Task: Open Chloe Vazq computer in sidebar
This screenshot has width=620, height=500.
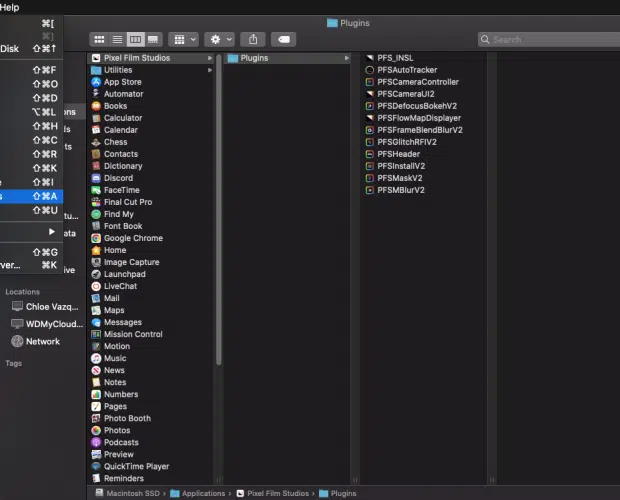Action: pyautogui.click(x=44, y=307)
